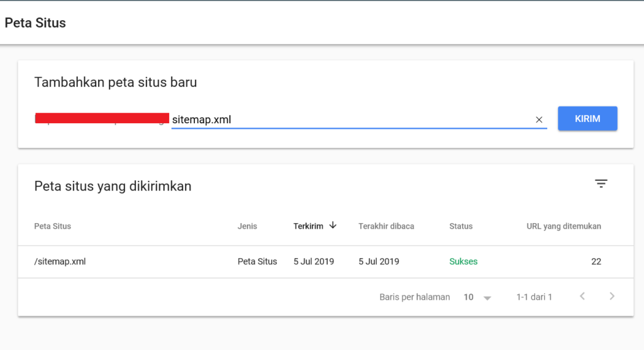Click the sitemap.xml input field
This screenshot has height=350, width=644.
352,119
